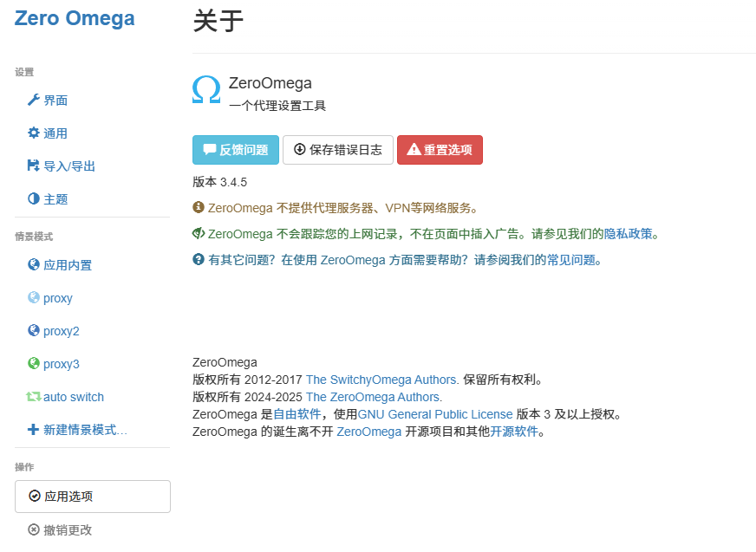Image resolution: width=756 pixels, height=552 pixels.
Task: Click the red 重置选项 reset button
Action: click(440, 149)
